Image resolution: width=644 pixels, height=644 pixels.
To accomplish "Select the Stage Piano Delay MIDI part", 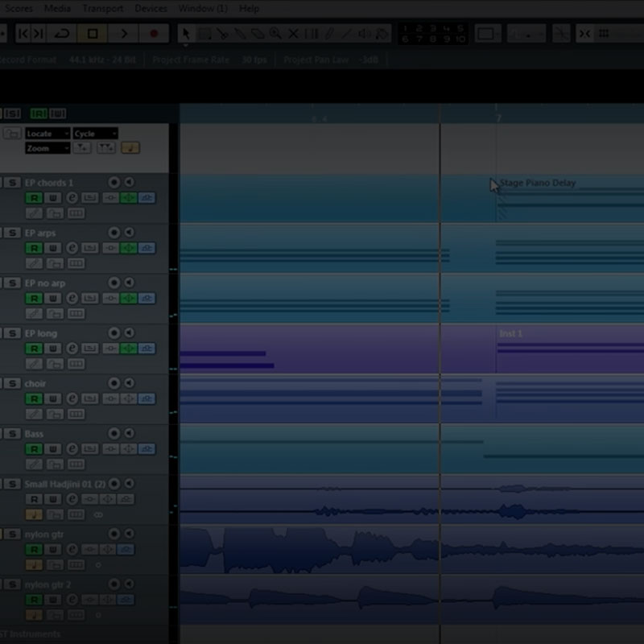I will pos(570,199).
